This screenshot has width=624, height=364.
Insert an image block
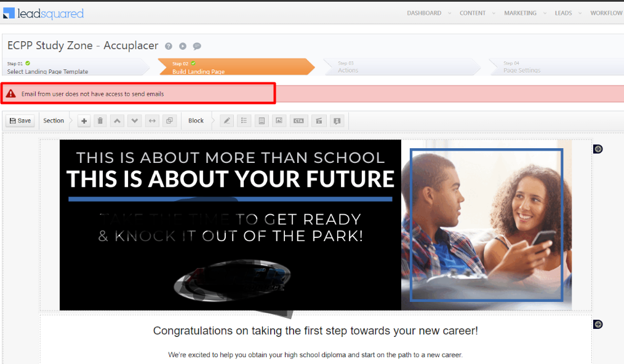(x=279, y=121)
